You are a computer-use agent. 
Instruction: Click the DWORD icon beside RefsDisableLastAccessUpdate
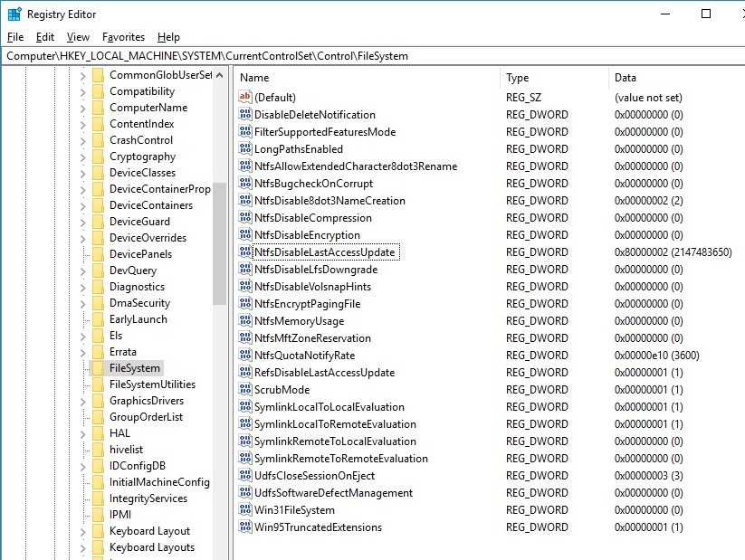click(x=245, y=373)
